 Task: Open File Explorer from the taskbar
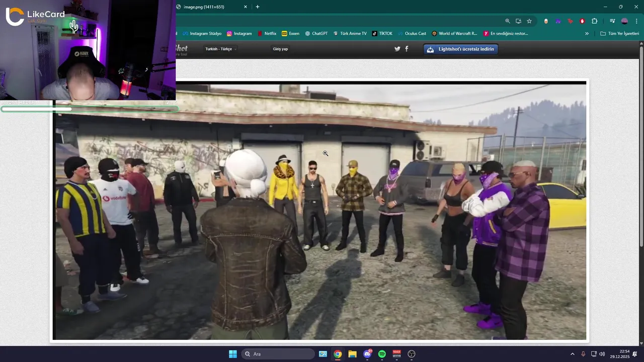[352, 354]
